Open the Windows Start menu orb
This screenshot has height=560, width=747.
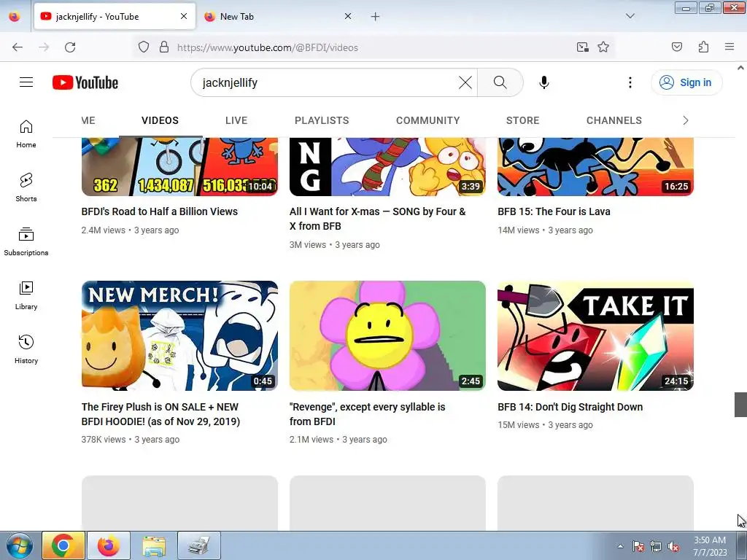click(20, 545)
